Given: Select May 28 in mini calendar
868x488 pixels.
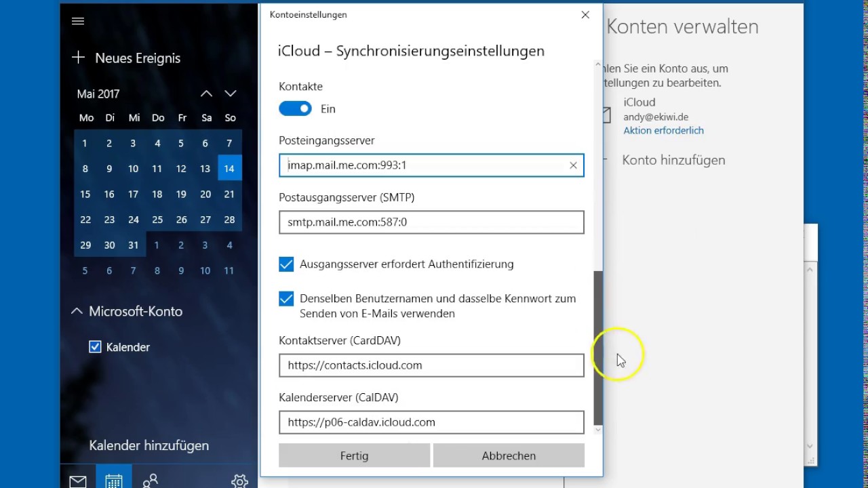Looking at the screenshot, I should click(x=229, y=220).
